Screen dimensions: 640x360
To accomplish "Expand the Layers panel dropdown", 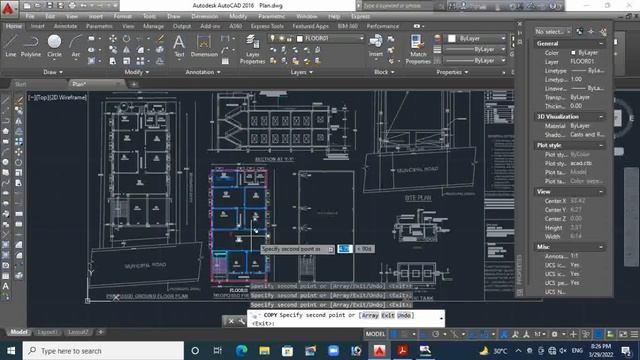I will tap(302, 72).
